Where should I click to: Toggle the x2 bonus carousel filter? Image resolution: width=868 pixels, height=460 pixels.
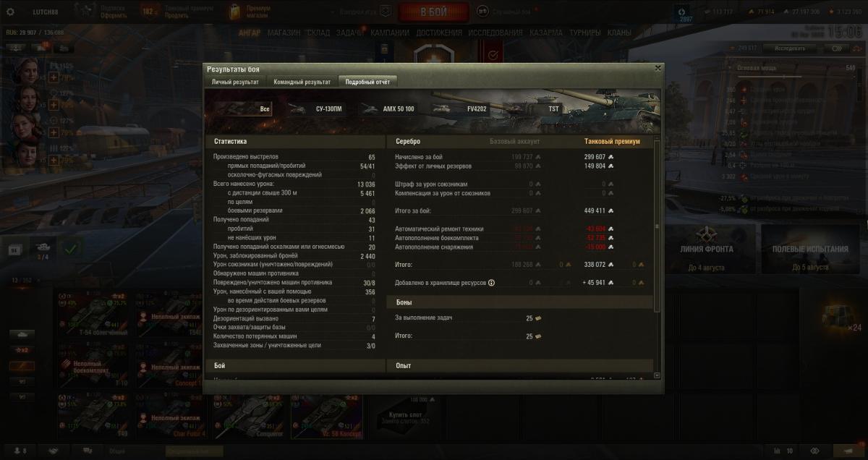(22, 351)
